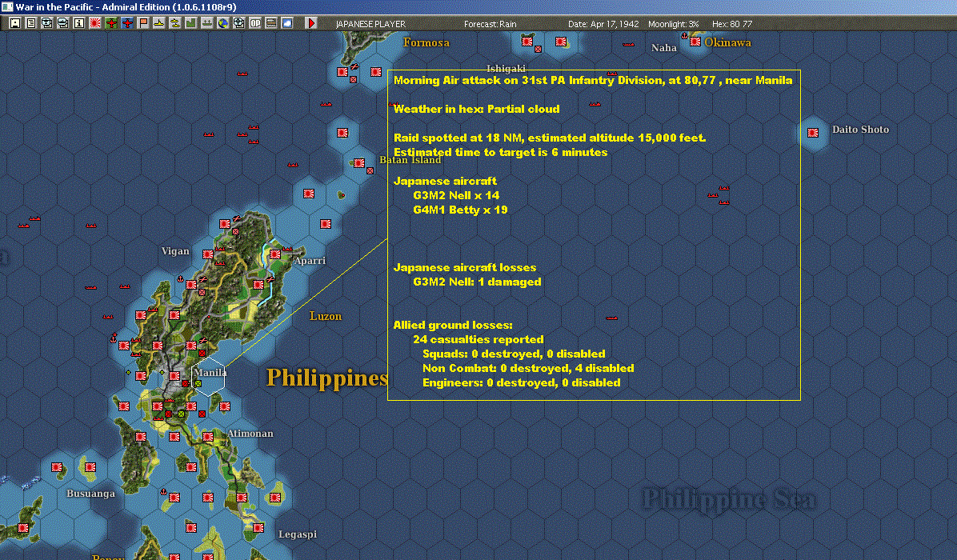Screen dimensions: 957x560
Task: Click the single yellow ship toolbar icon
Action: 158,23
